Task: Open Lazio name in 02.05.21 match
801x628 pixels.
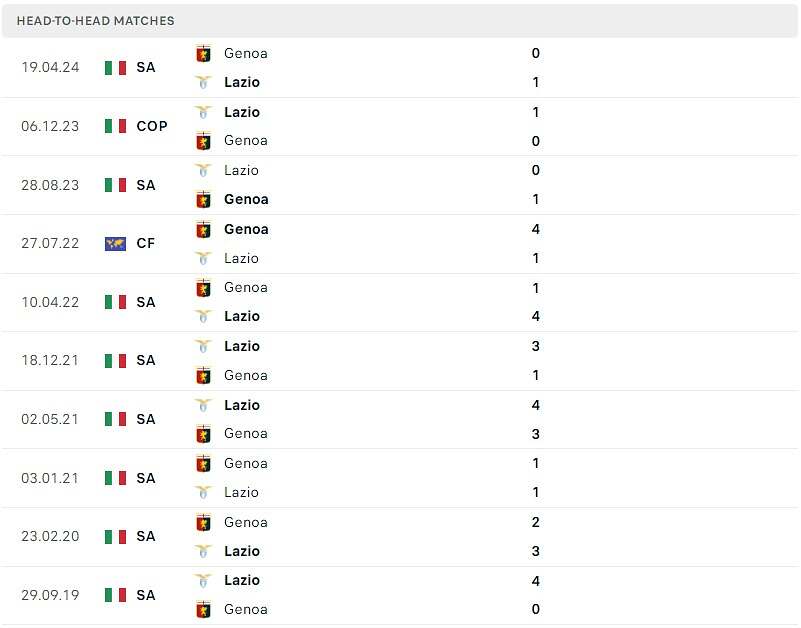Action: point(242,405)
